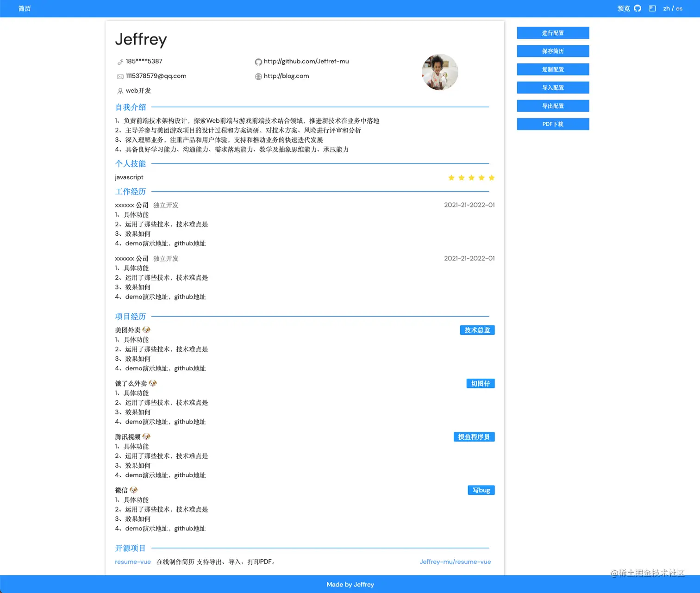Click the javascript skill name
Image resolution: width=700 pixels, height=593 pixels.
[129, 177]
